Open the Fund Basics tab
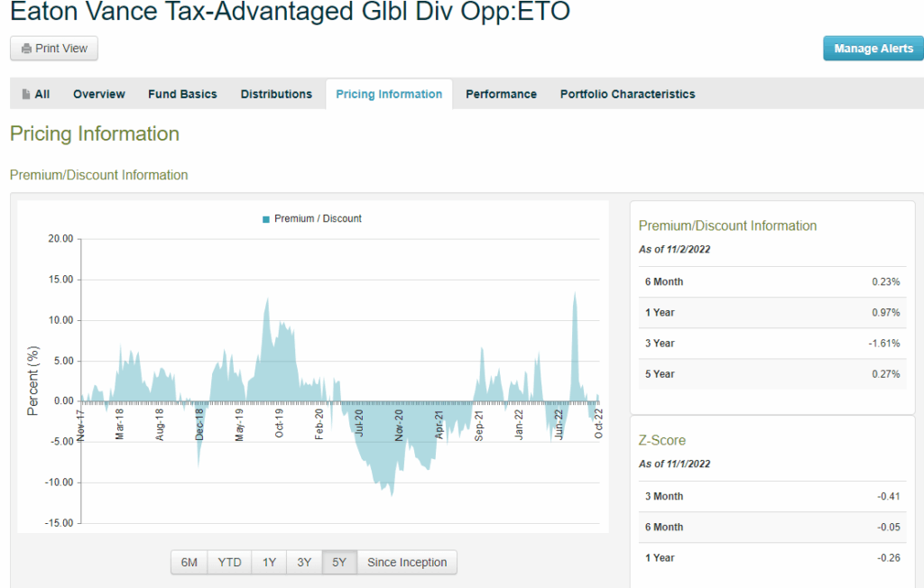The height and width of the screenshot is (588, 924). point(182,95)
